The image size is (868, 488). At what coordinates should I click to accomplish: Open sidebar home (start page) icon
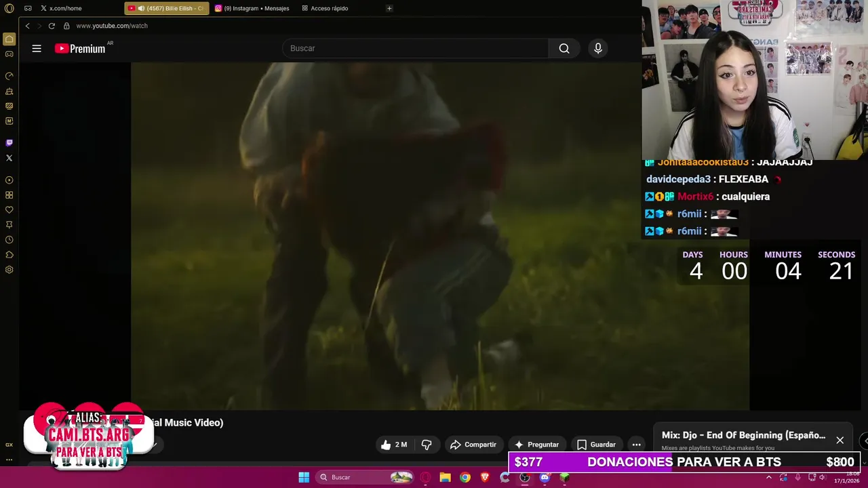pyautogui.click(x=9, y=39)
